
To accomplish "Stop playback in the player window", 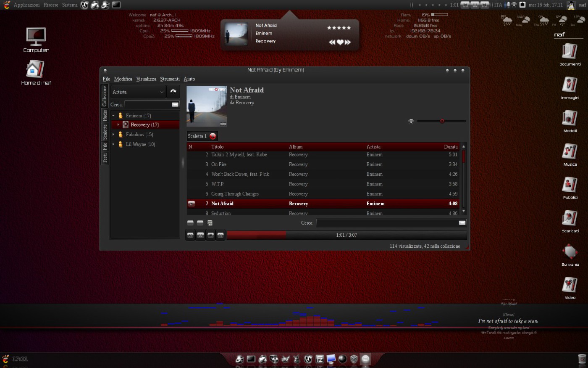I will [x=210, y=235].
